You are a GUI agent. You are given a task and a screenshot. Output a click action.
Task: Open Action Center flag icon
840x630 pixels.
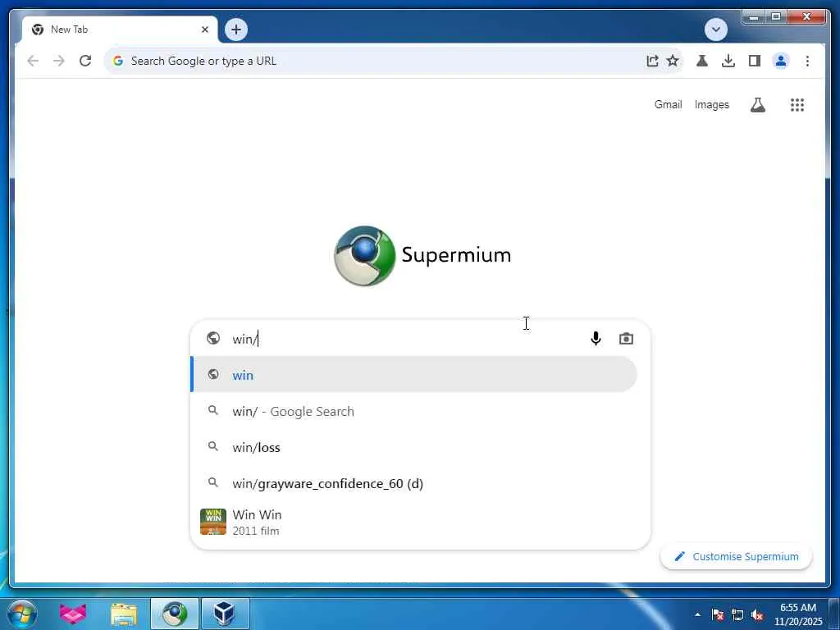(718, 614)
